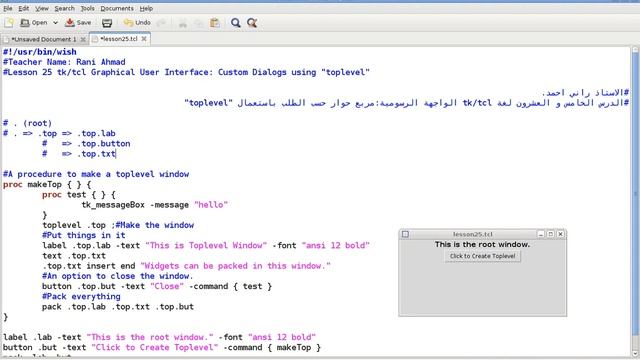The height and width of the screenshot is (360, 640).
Task: Open Find with the magnifier icon
Action: coord(236,23)
